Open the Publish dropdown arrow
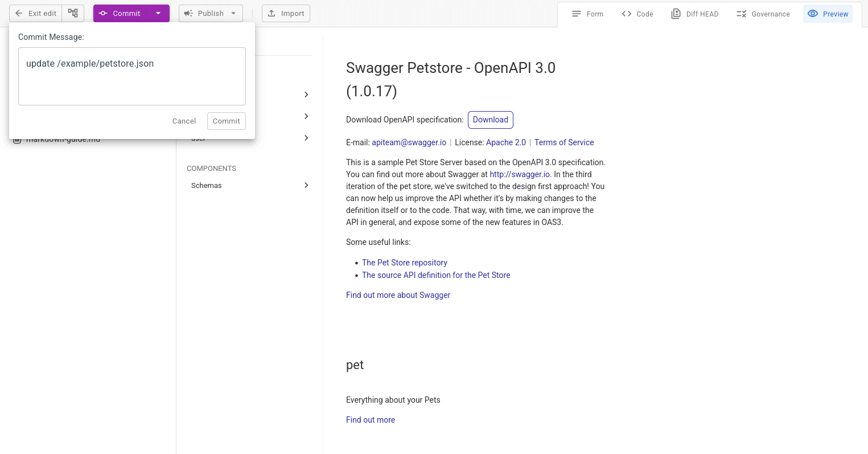This screenshot has height=454, width=868. [233, 13]
